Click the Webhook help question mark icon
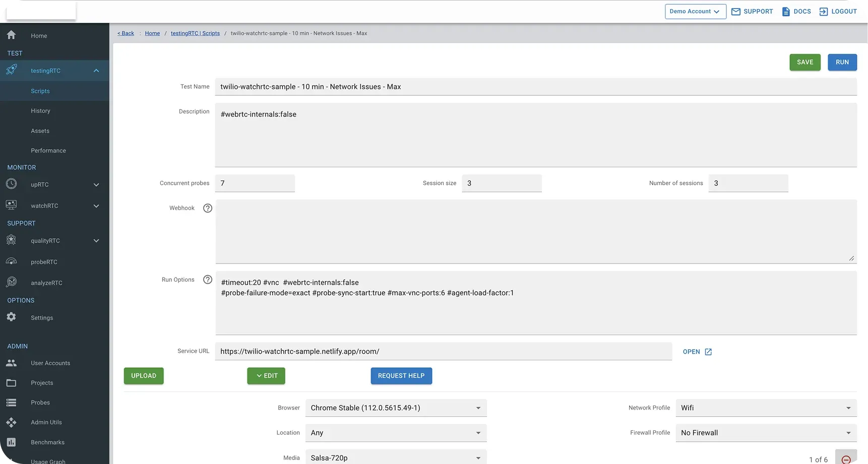Image resolution: width=868 pixels, height=464 pixels. pyautogui.click(x=207, y=208)
